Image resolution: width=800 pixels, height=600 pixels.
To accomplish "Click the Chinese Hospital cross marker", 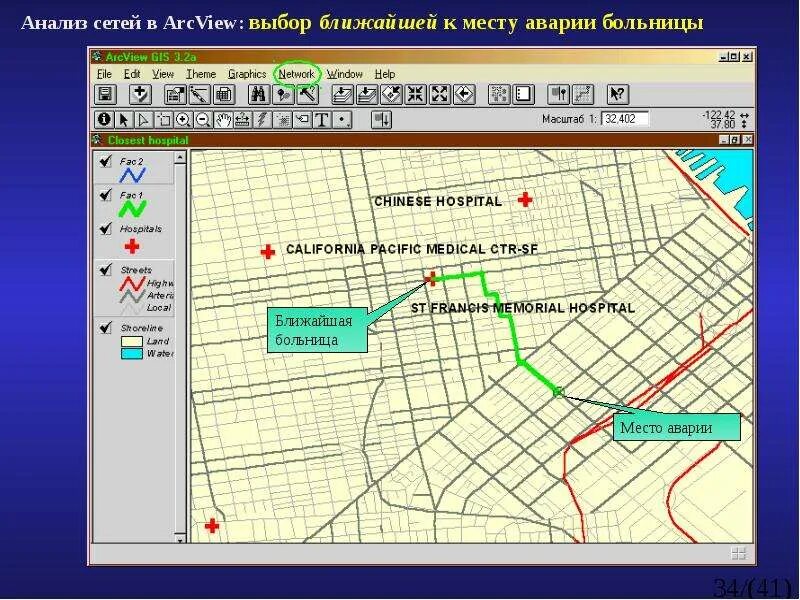I will [x=525, y=200].
